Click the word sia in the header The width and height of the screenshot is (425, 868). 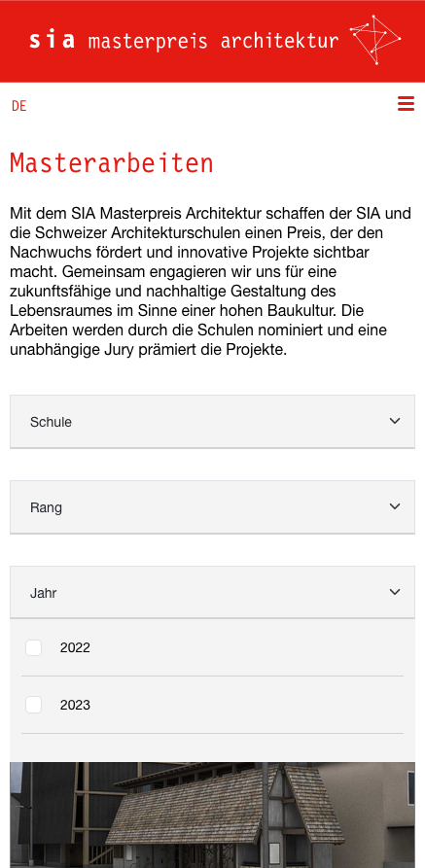pyautogui.click(x=52, y=41)
